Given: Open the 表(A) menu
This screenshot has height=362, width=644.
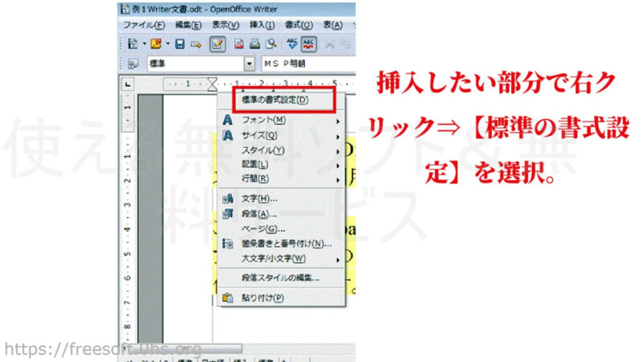Looking at the screenshot, I should 332,26.
